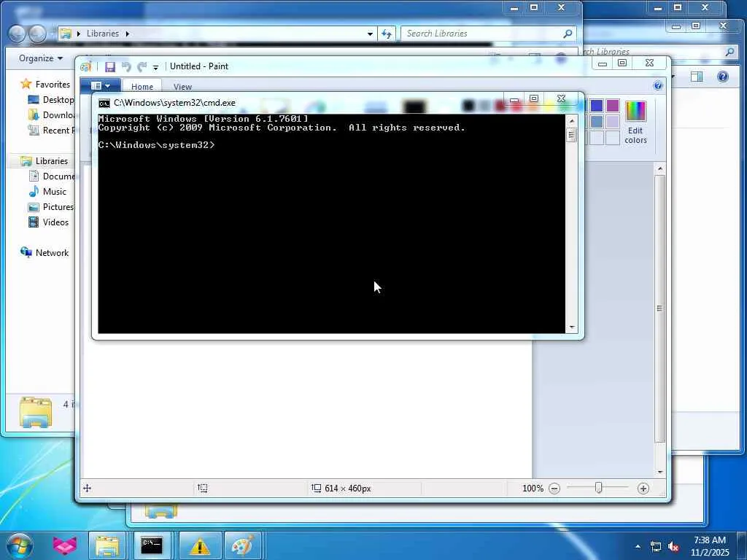The height and width of the screenshot is (560, 747).
Task: Show hidden tray icons via the arrow
Action: coord(638,547)
